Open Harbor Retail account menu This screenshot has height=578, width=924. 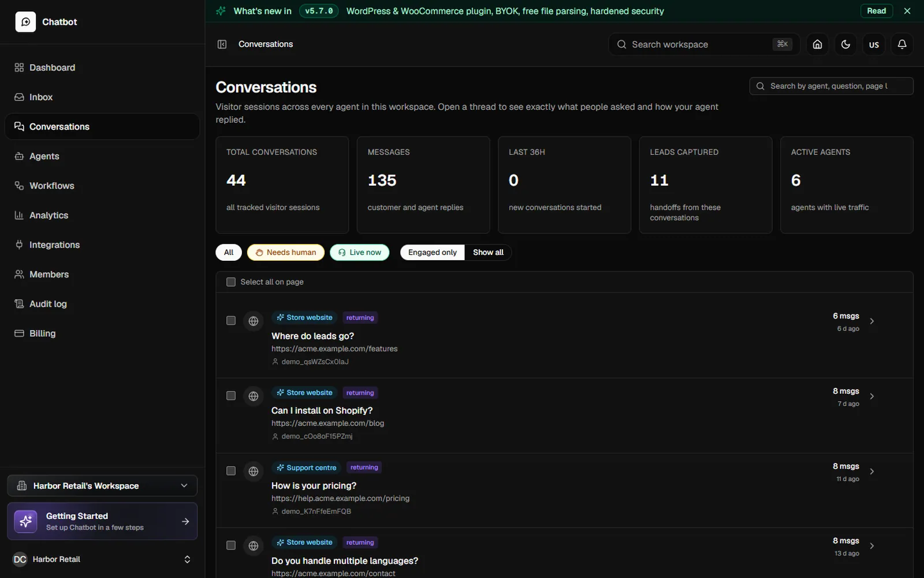pos(102,560)
